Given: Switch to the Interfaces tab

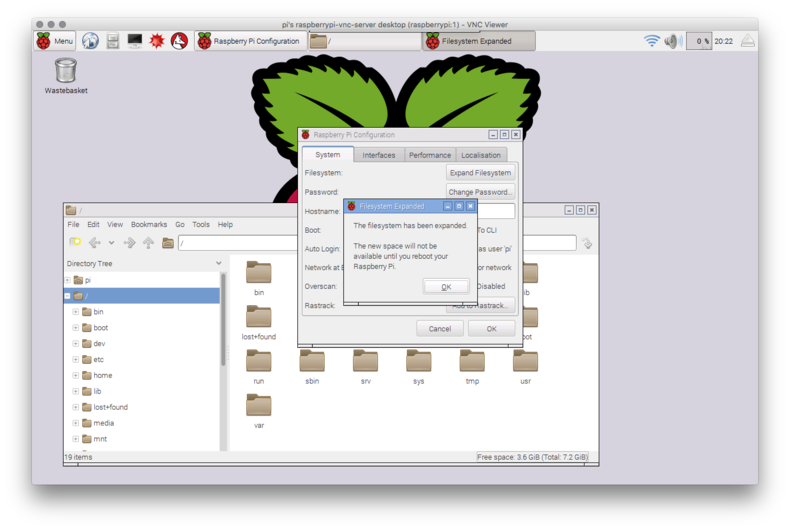Looking at the screenshot, I should coord(379,155).
